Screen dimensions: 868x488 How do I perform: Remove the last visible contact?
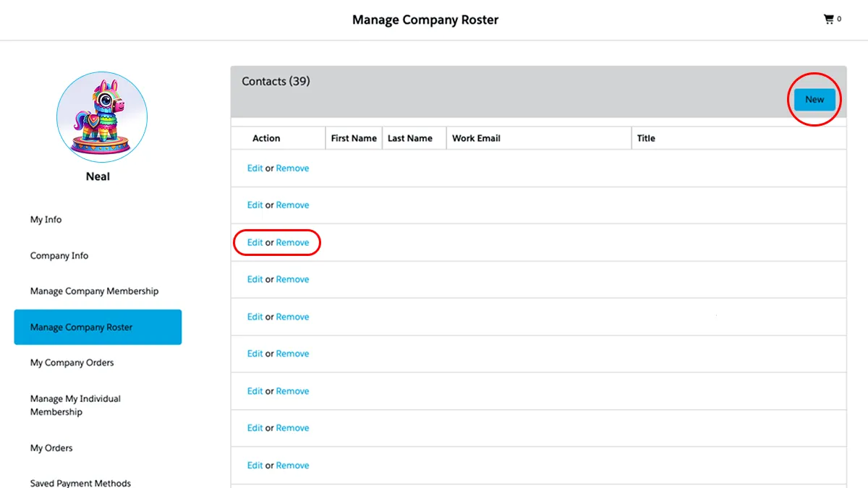tap(292, 465)
